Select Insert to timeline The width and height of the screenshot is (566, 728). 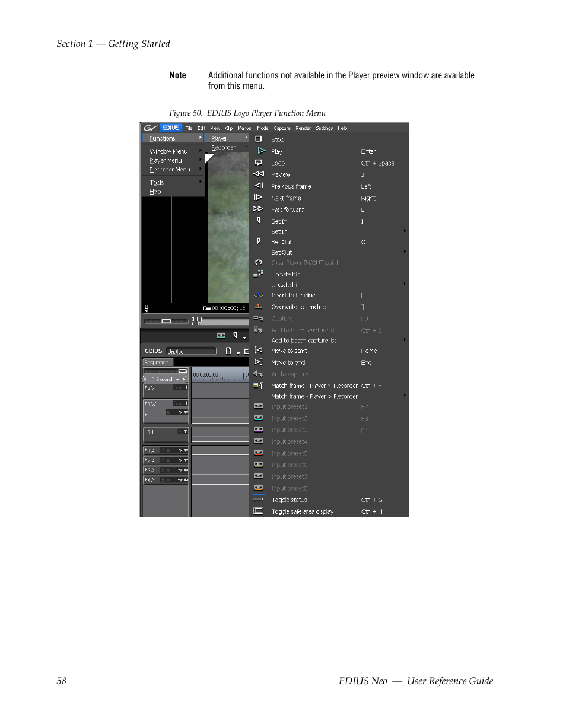(329, 295)
